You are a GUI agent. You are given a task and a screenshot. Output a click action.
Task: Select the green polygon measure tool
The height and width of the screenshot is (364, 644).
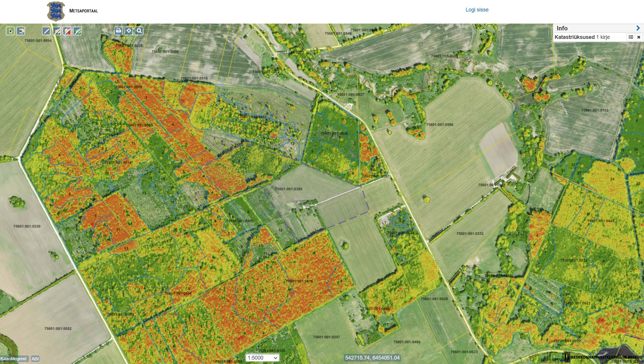click(x=77, y=31)
